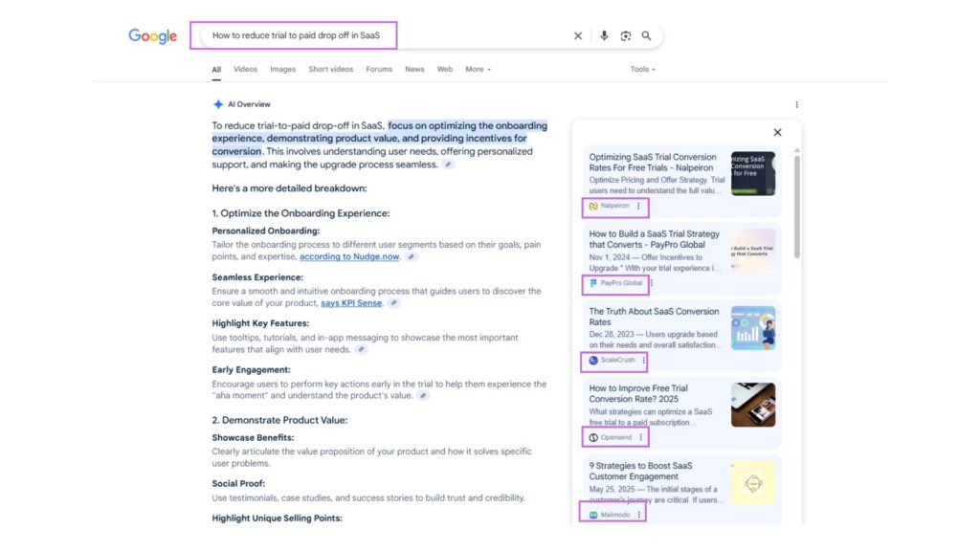Click the sources panel vertical scrollbar
This screenshot has width=980, height=551.
click(797, 207)
